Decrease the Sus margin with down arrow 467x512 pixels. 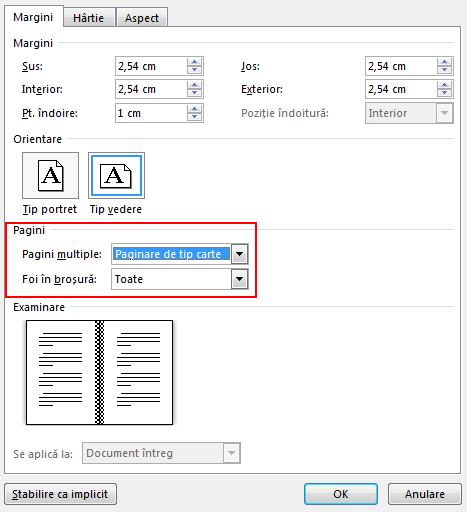point(194,70)
